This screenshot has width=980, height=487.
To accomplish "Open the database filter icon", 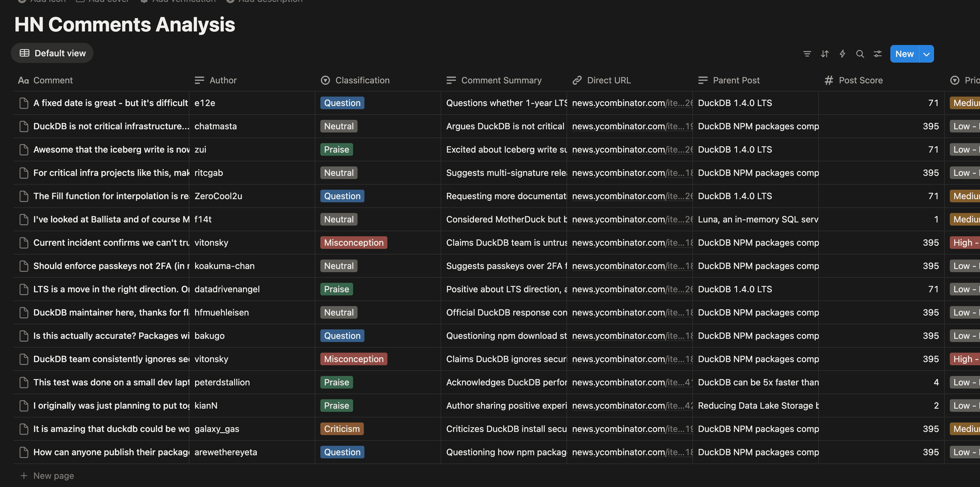I will pyautogui.click(x=807, y=54).
